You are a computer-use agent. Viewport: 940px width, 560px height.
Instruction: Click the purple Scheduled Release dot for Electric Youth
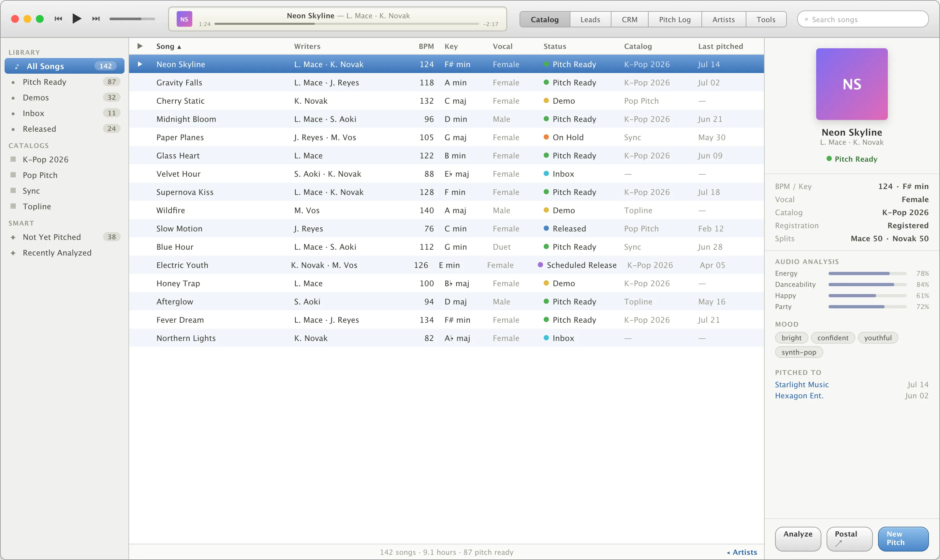[x=540, y=265]
